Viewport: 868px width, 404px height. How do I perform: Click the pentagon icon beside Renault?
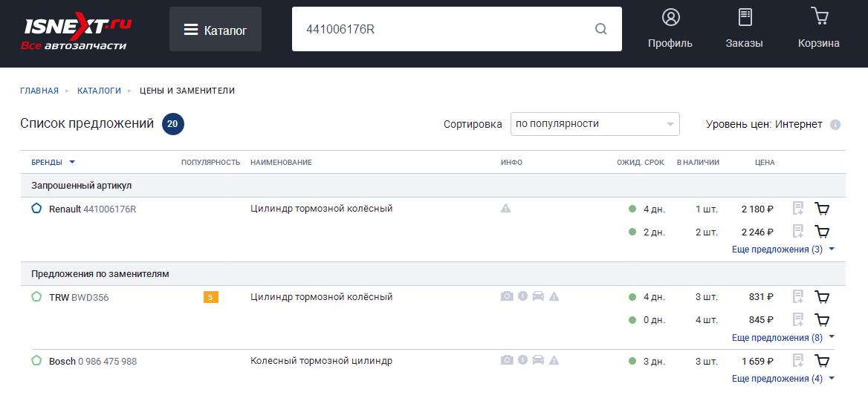(36, 209)
